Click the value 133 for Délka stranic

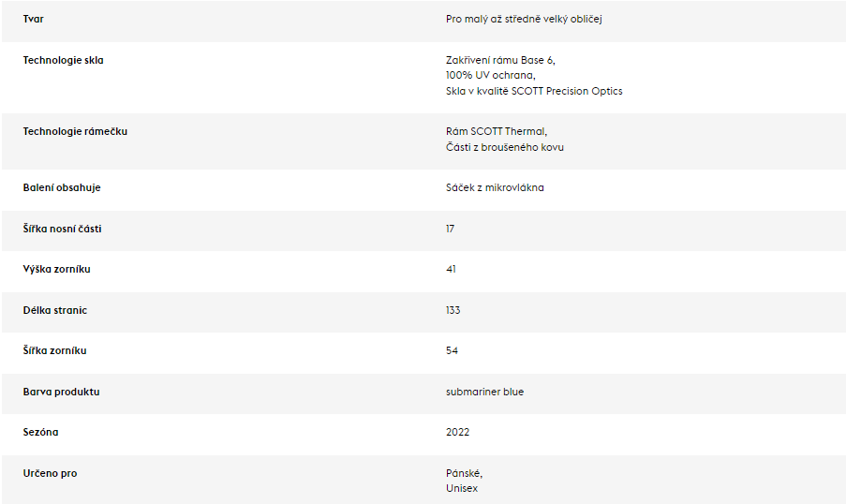(453, 310)
